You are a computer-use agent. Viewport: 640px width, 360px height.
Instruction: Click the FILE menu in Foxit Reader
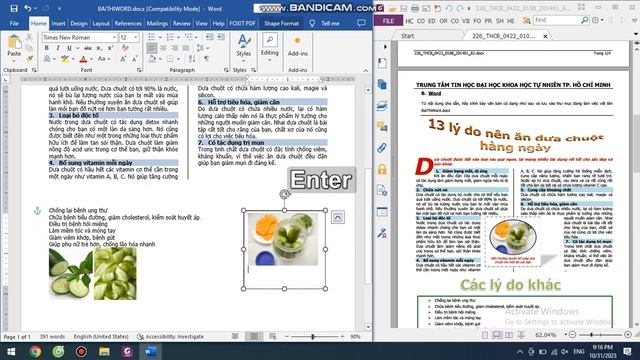(388, 21)
